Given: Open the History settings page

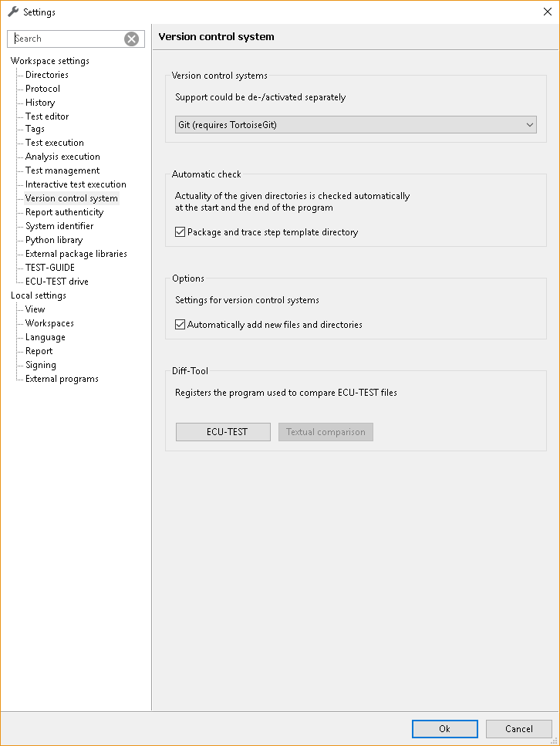Looking at the screenshot, I should point(40,103).
